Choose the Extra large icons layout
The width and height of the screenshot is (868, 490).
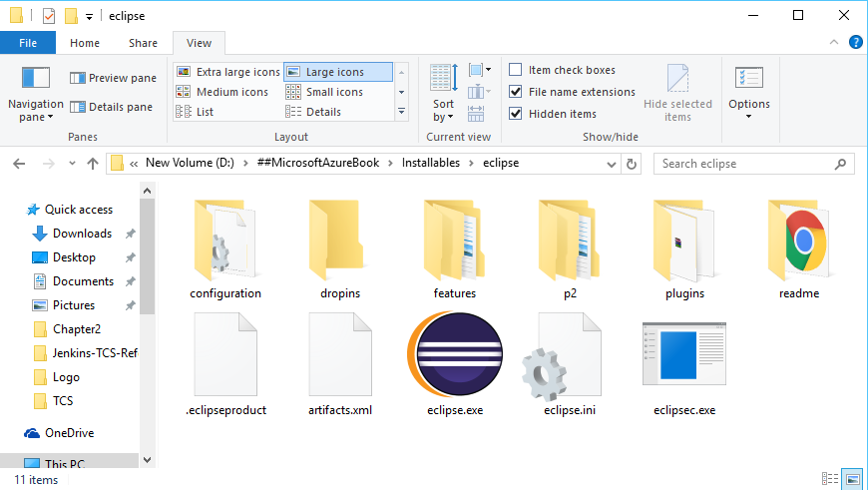[228, 72]
